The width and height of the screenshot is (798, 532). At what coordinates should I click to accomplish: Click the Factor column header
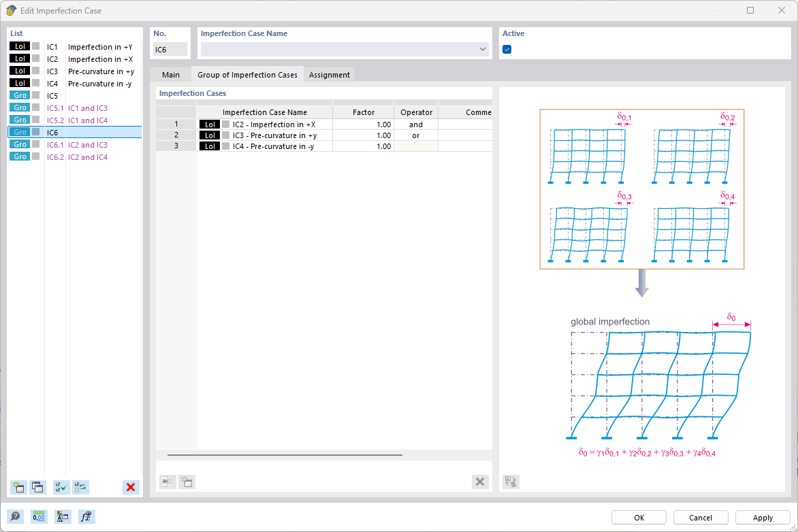[364, 112]
